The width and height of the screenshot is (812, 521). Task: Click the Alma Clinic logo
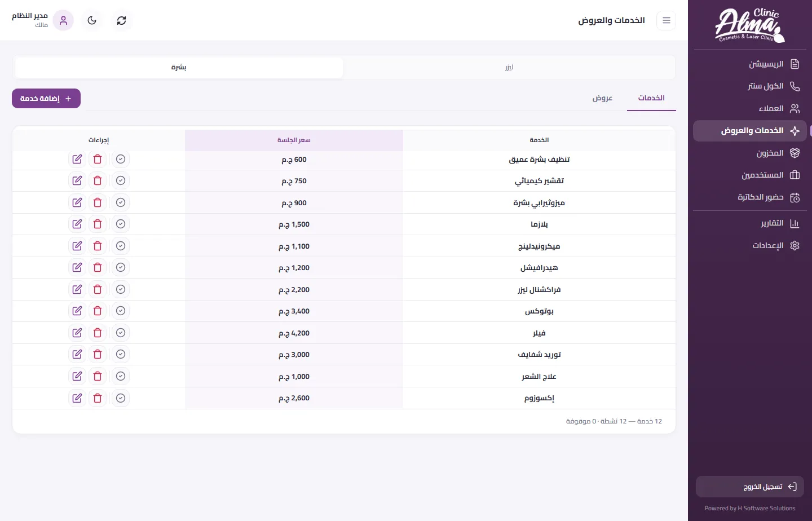[750, 25]
